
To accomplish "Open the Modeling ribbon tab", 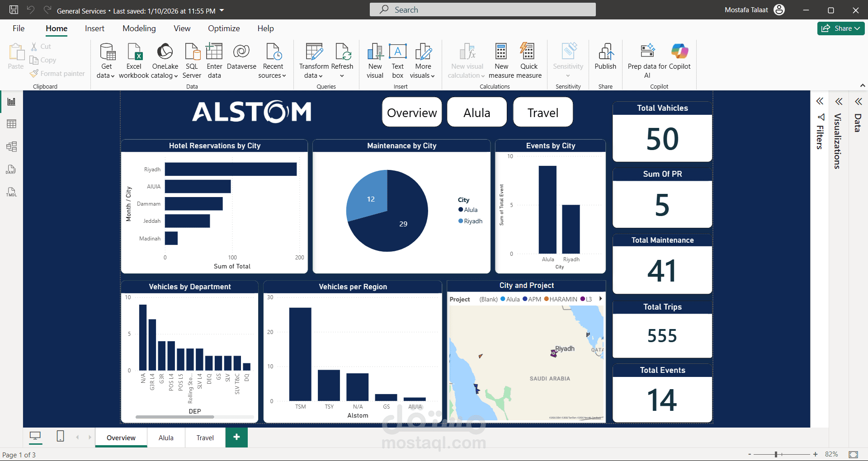I will 139,28.
